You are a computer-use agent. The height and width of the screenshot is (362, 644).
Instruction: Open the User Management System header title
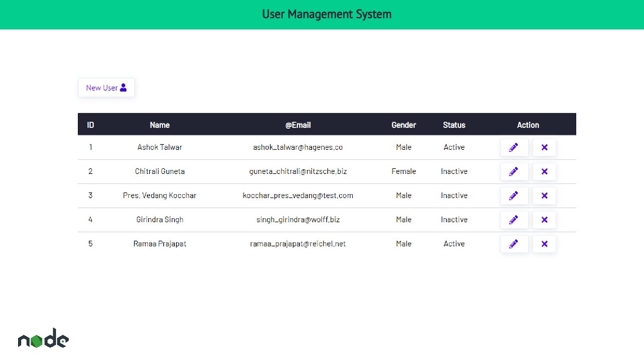coord(327,14)
